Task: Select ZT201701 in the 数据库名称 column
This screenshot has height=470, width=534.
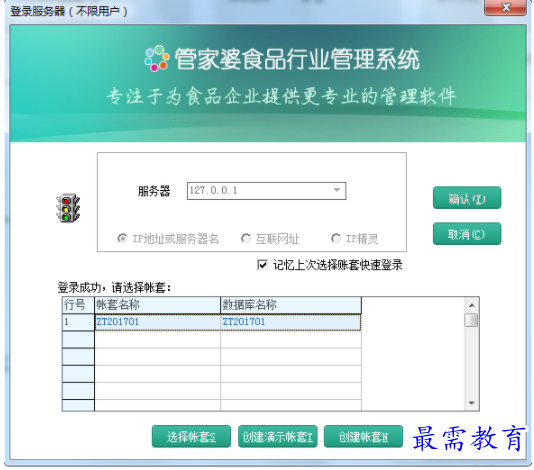Action: click(291, 322)
